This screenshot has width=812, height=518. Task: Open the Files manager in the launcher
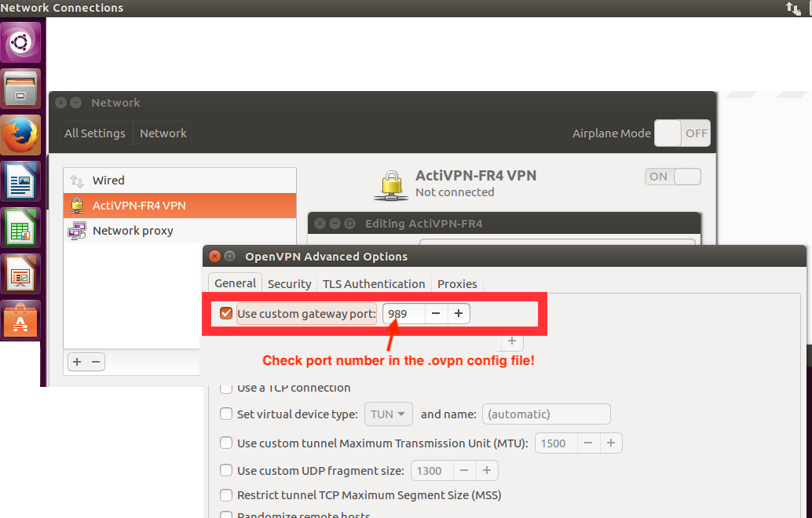coord(20,89)
